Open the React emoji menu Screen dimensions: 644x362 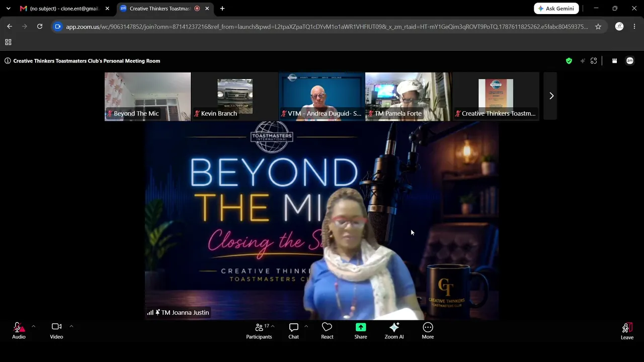(327, 331)
